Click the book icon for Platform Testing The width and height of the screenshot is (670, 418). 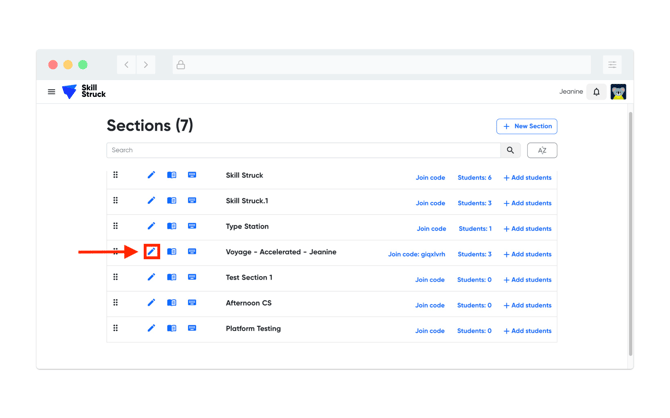172,328
